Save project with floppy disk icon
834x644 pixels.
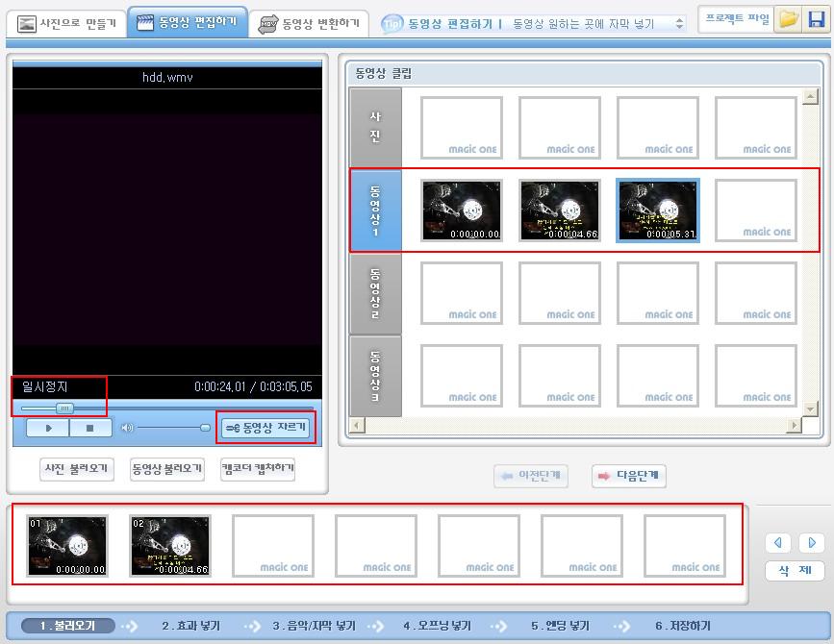(x=816, y=19)
